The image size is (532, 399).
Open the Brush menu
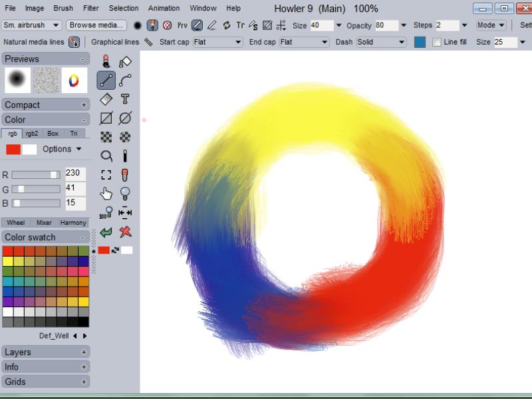pos(63,8)
